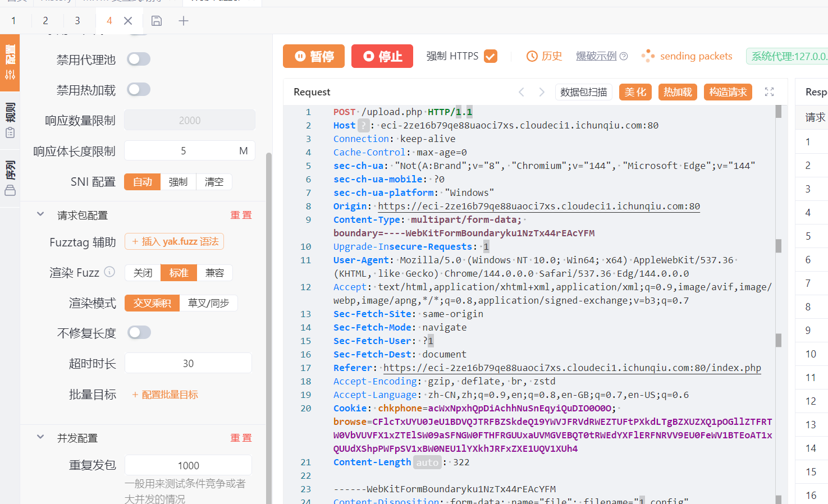This screenshot has height=504, width=828.
Task: Click the 暂停 pause button
Action: [314, 56]
